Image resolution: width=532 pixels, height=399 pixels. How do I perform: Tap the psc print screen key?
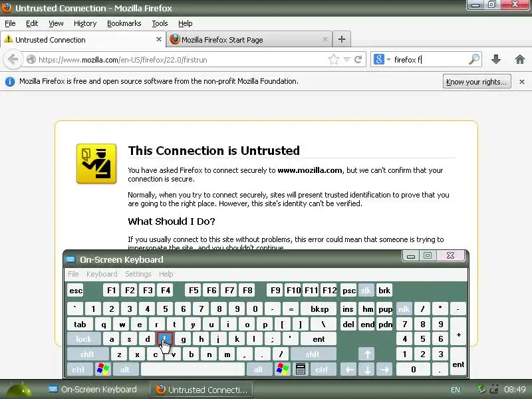click(348, 291)
